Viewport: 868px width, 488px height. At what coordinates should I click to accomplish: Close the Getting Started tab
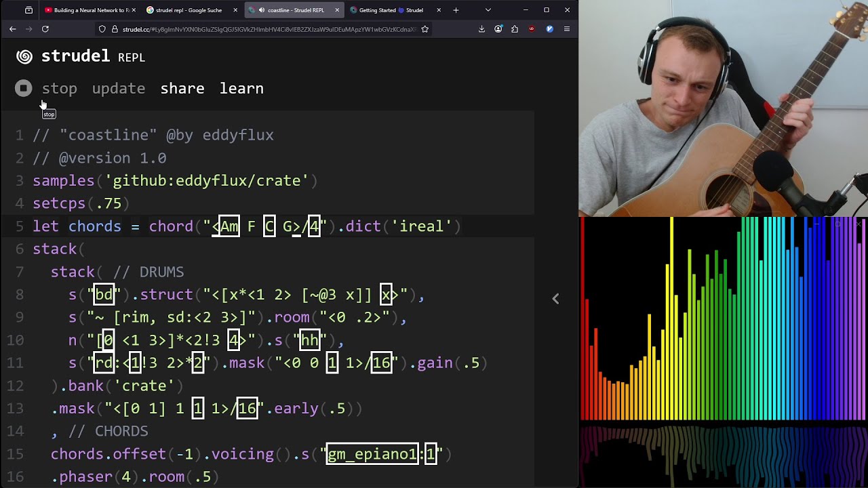click(x=439, y=10)
